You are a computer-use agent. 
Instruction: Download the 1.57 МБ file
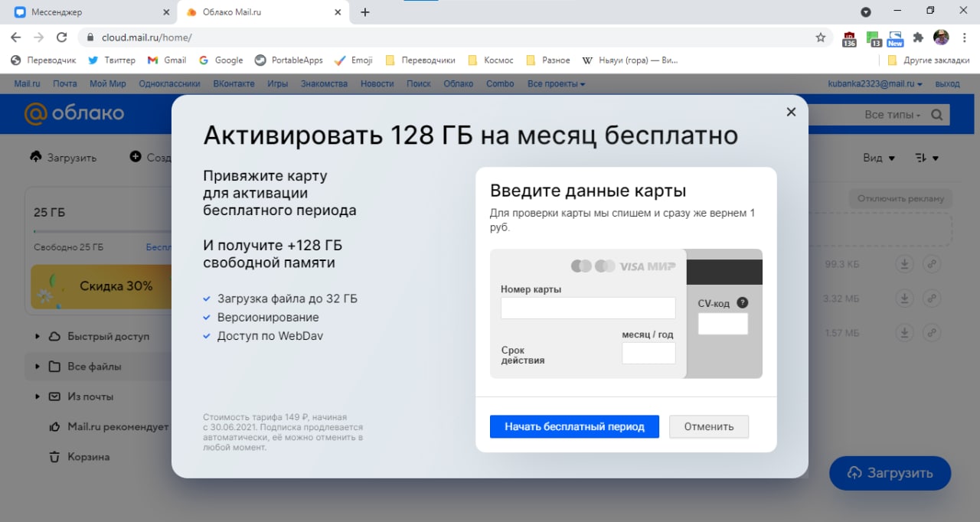[x=904, y=333]
